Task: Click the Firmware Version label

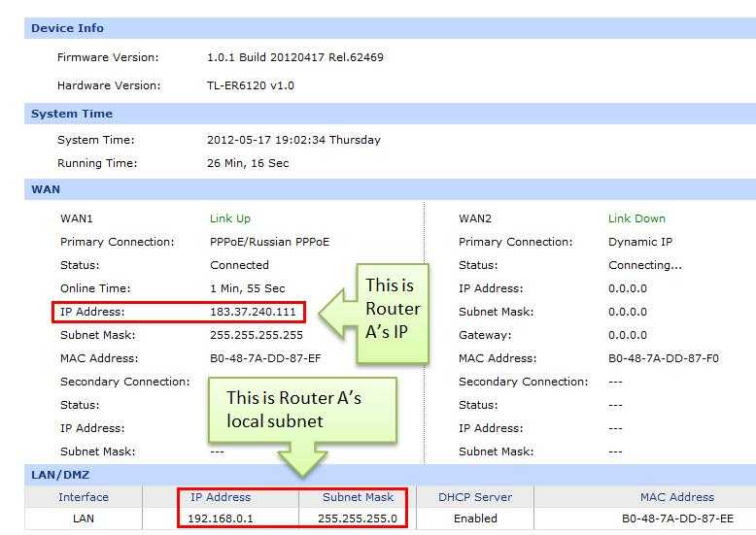Action: 108,57
